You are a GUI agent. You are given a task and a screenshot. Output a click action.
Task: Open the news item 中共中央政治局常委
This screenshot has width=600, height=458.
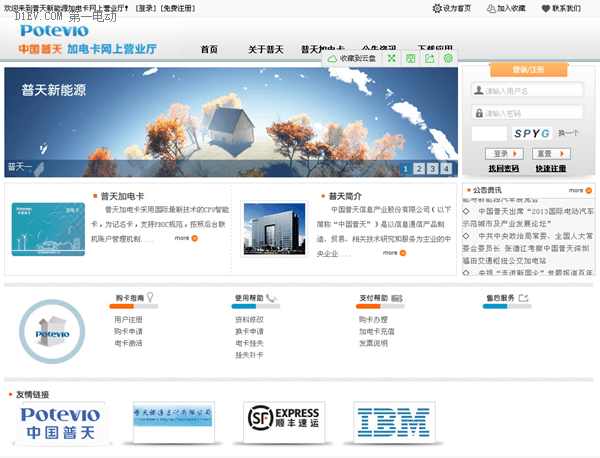(528, 248)
